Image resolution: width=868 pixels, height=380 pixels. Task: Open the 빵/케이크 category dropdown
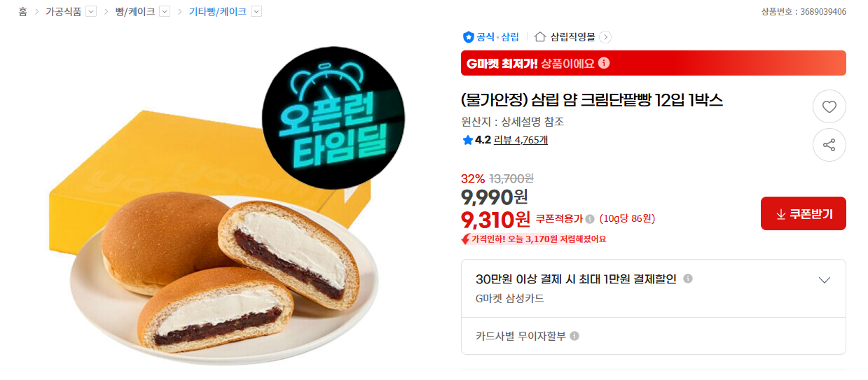(x=165, y=11)
